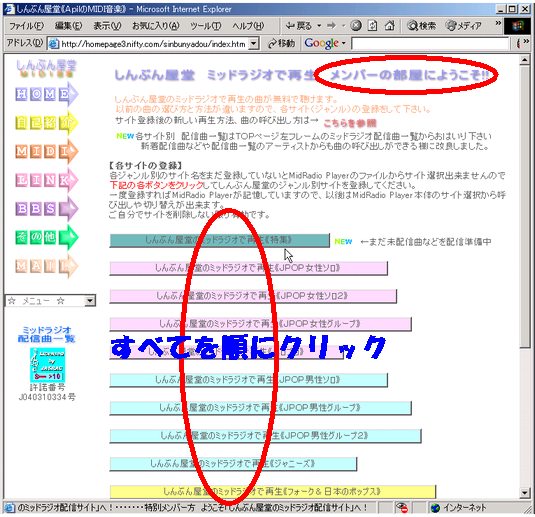Image resolution: width=535 pixels, height=517 pixels.
Task: Click the Google toolbar logo
Action: pos(321,43)
